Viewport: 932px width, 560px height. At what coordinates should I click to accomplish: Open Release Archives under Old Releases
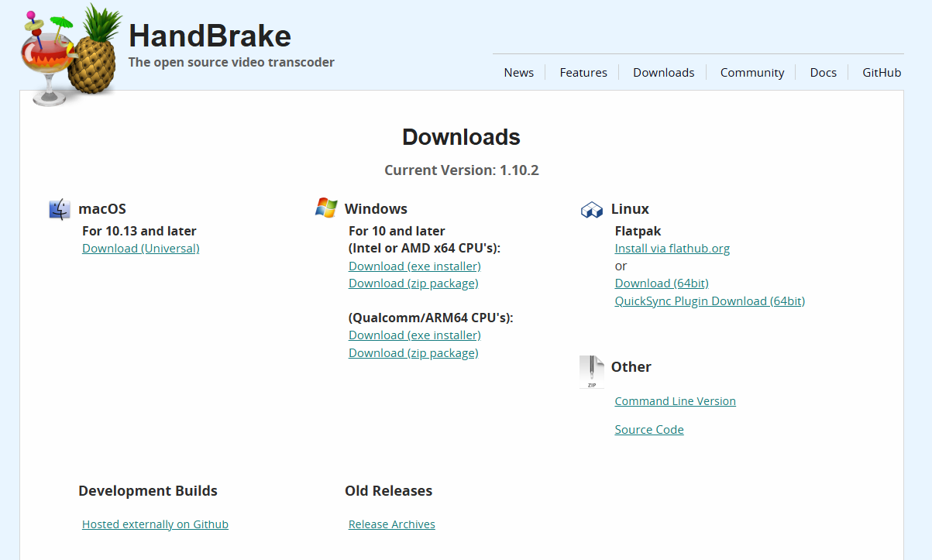coord(391,524)
